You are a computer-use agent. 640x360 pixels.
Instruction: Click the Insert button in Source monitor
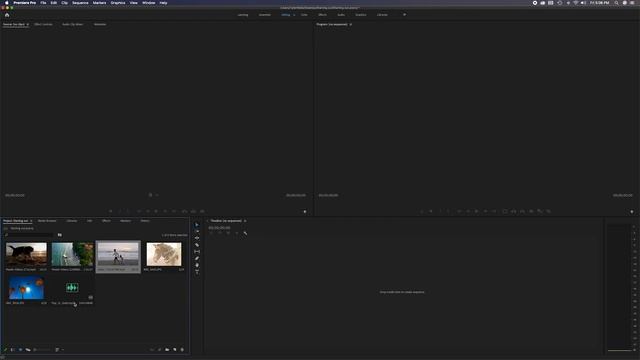(x=184, y=211)
